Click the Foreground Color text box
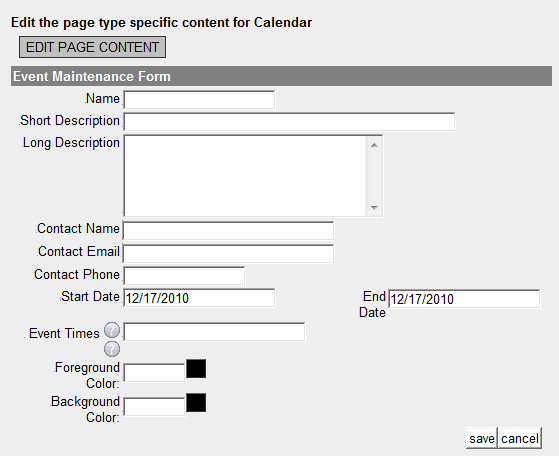 coord(154,373)
